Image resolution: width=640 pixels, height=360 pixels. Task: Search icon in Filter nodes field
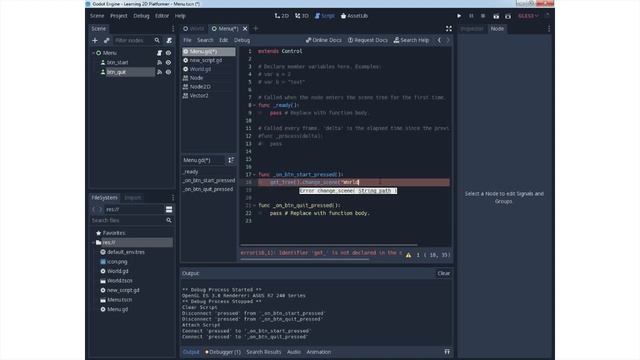point(157,40)
